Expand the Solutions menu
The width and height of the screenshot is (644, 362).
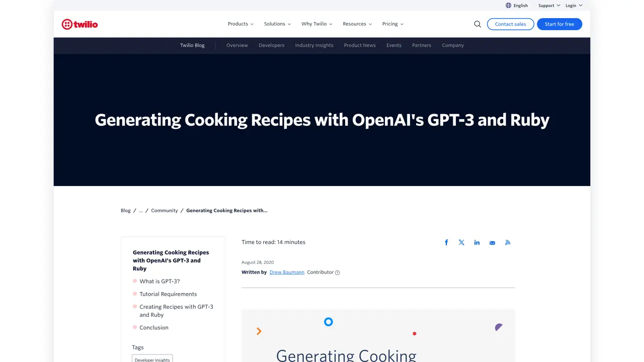coord(277,24)
